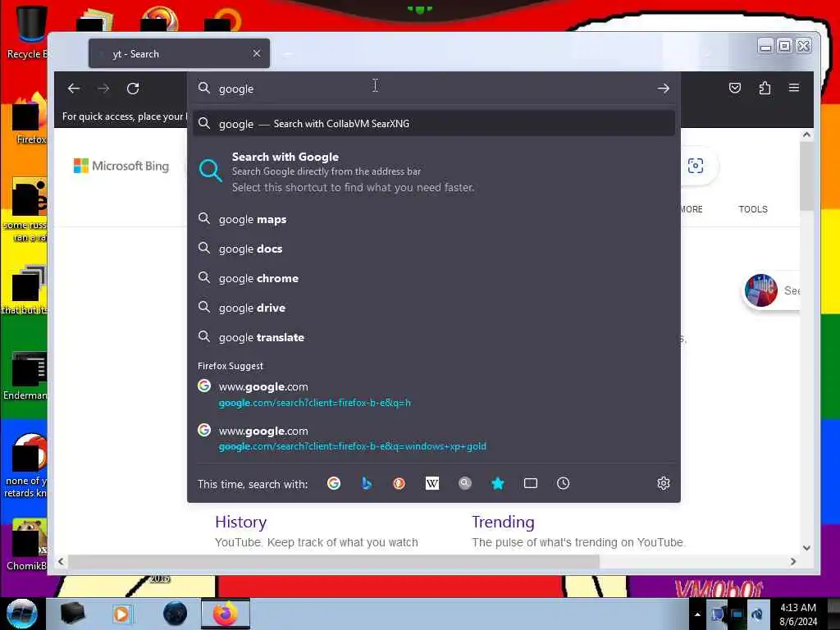
Task: Click the horizontal scrollbar left arrow
Action: click(61, 561)
